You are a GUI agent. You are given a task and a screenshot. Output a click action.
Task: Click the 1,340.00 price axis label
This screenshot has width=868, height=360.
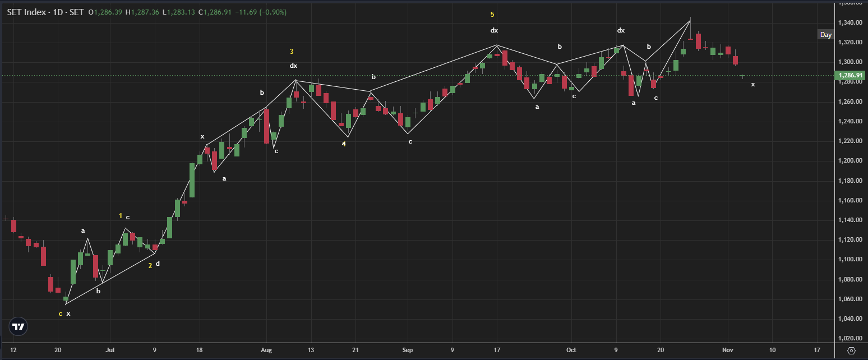coord(849,22)
